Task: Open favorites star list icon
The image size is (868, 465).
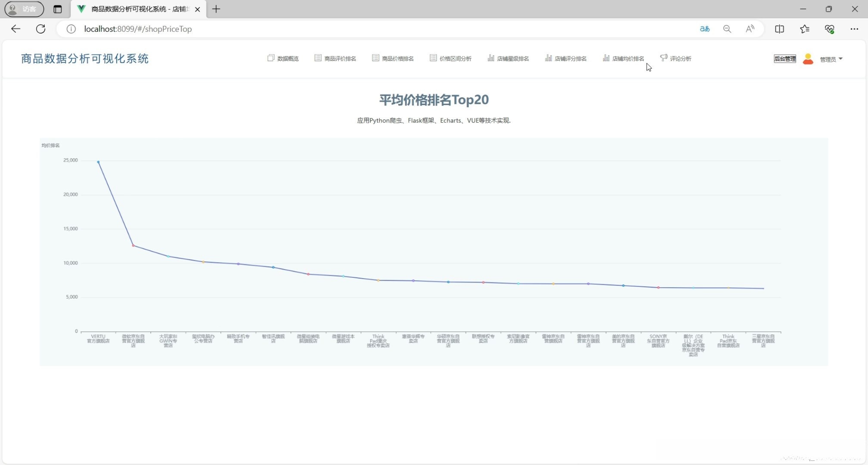Action: (x=804, y=29)
